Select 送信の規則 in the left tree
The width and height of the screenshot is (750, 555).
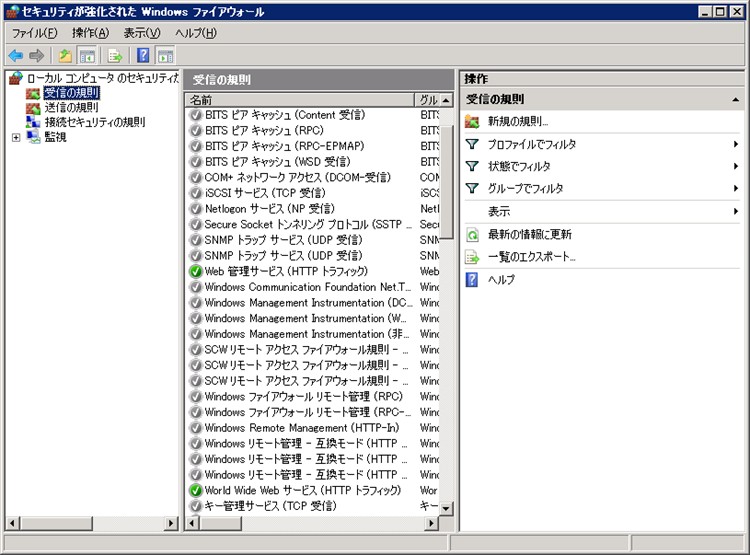71,107
